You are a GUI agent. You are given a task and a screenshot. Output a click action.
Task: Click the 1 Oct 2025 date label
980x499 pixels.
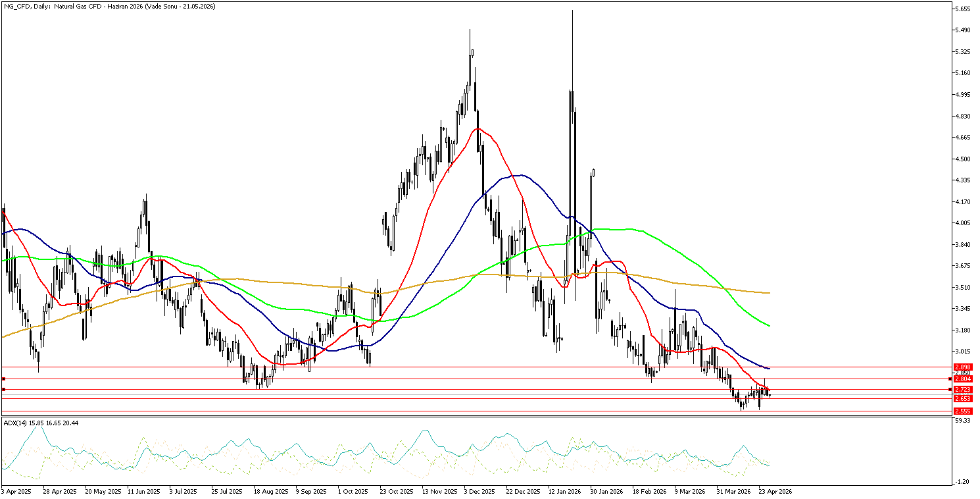[354, 491]
